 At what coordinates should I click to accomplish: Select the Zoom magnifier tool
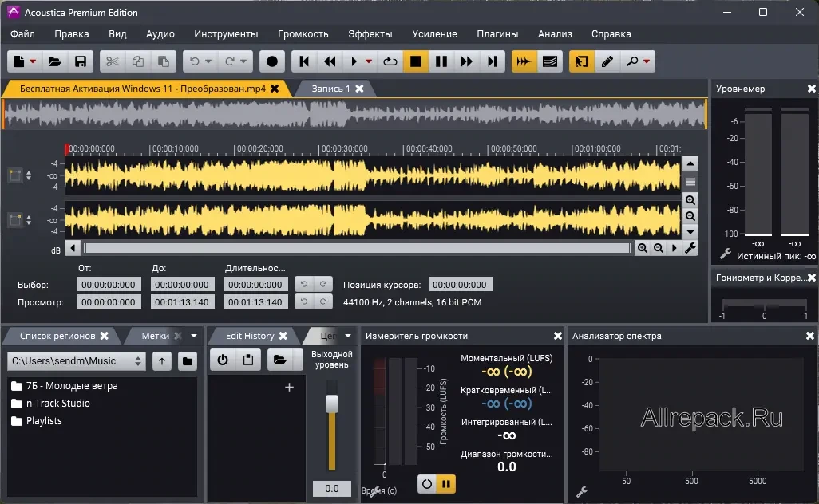(x=632, y=61)
